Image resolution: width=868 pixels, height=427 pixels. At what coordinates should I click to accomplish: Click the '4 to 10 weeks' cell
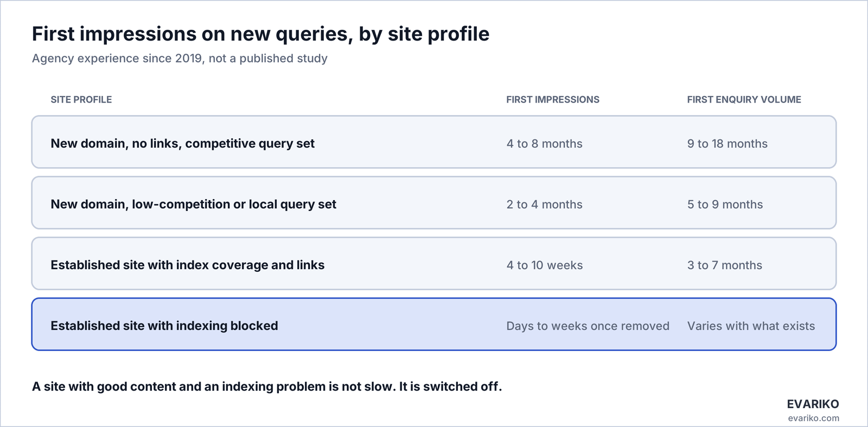click(545, 265)
